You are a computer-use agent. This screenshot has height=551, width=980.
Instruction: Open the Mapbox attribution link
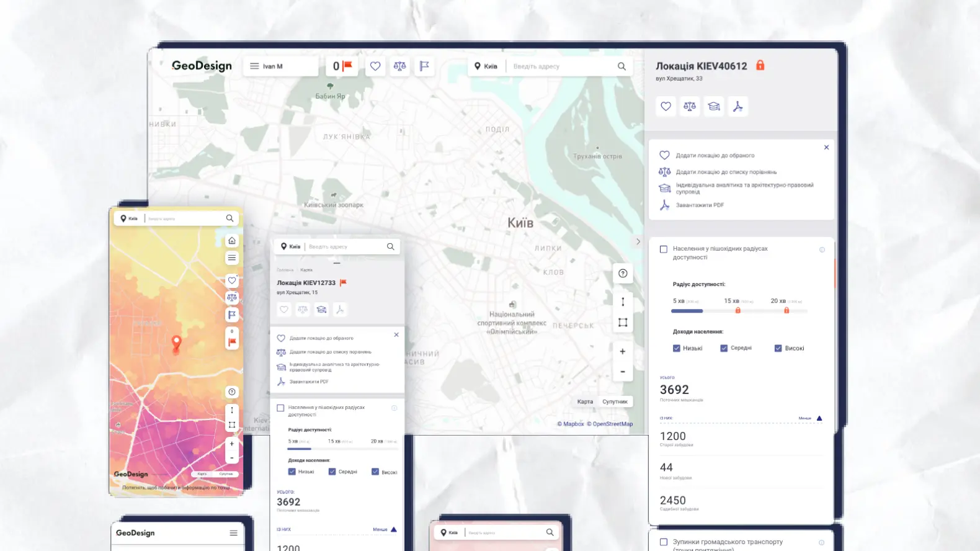(x=571, y=424)
